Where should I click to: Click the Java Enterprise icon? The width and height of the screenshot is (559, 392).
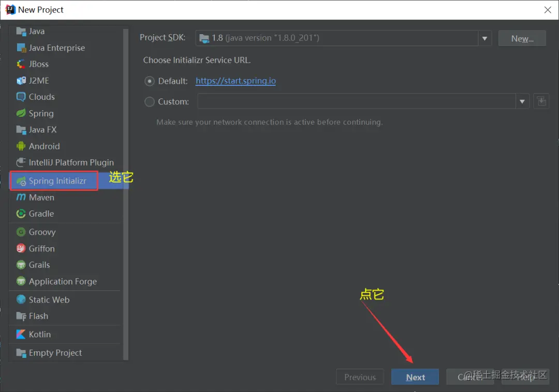21,48
